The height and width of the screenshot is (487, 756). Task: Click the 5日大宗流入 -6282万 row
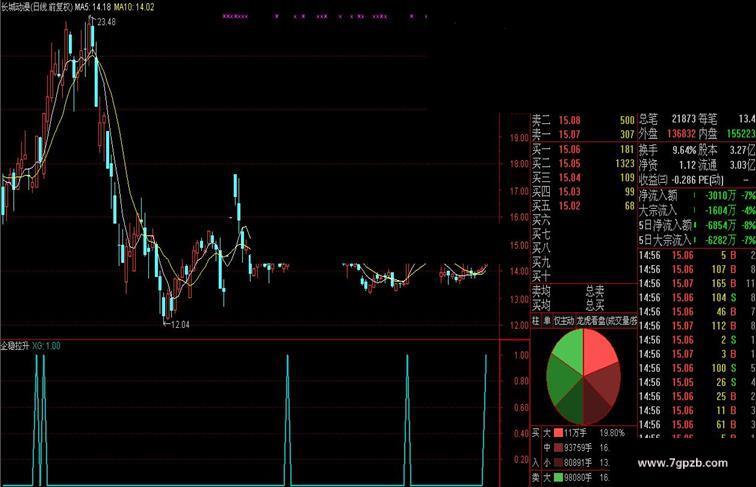coord(697,239)
